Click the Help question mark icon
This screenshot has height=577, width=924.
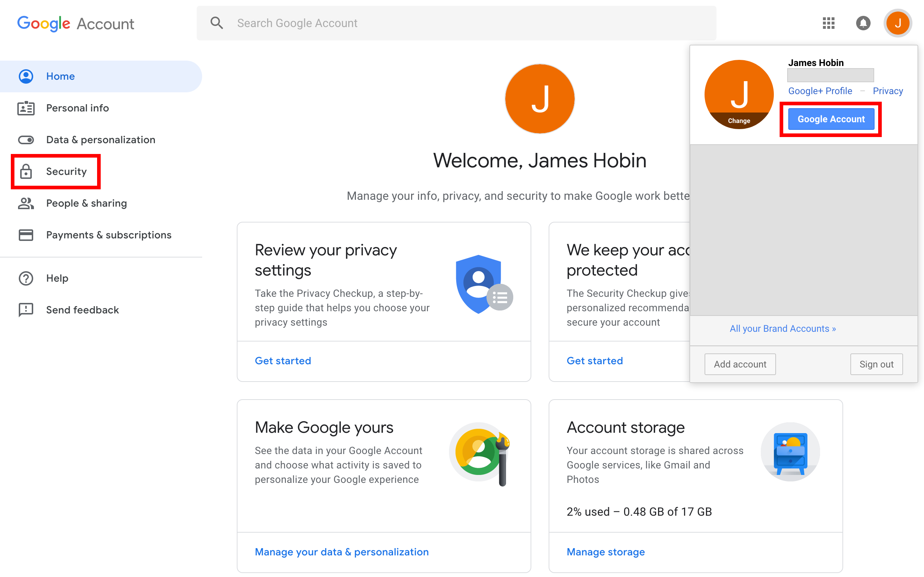click(x=26, y=278)
